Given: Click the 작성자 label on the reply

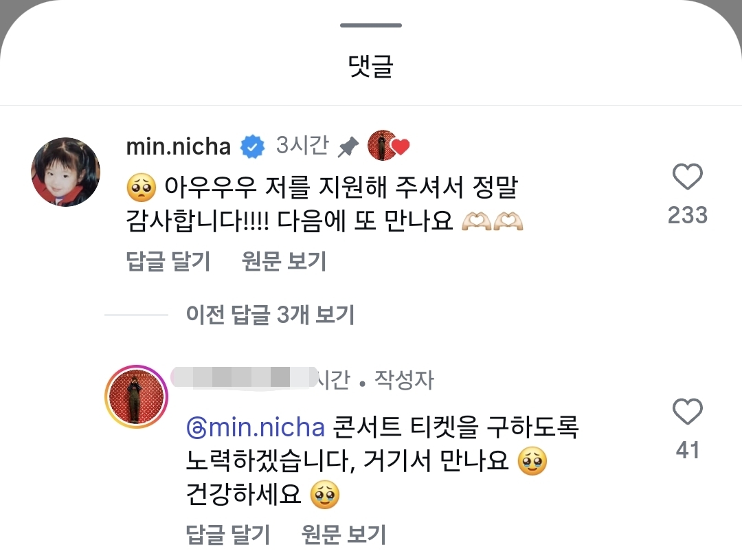Looking at the screenshot, I should [404, 380].
